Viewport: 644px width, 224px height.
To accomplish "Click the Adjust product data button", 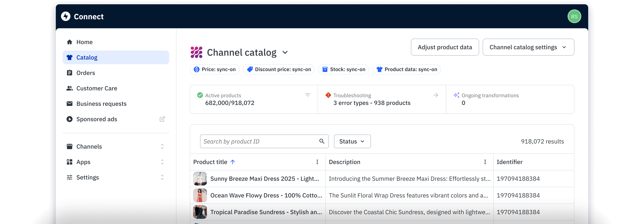I will click(445, 47).
